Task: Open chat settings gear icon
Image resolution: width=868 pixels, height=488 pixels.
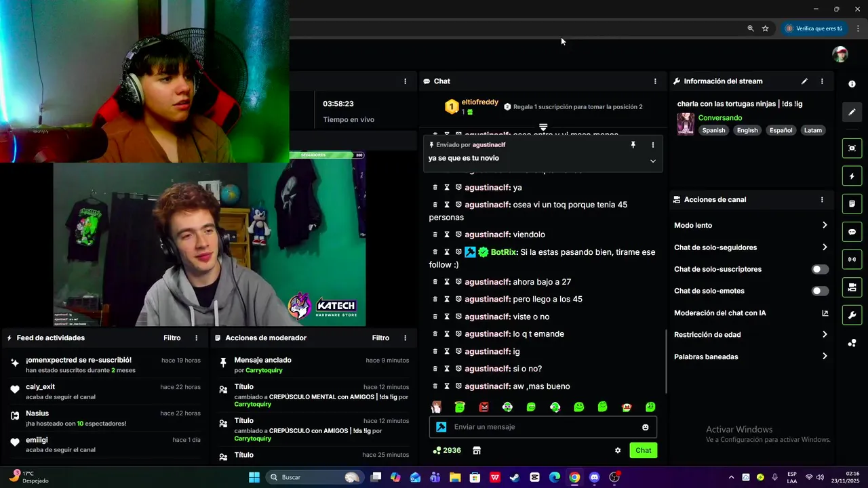Action: [618, 451]
